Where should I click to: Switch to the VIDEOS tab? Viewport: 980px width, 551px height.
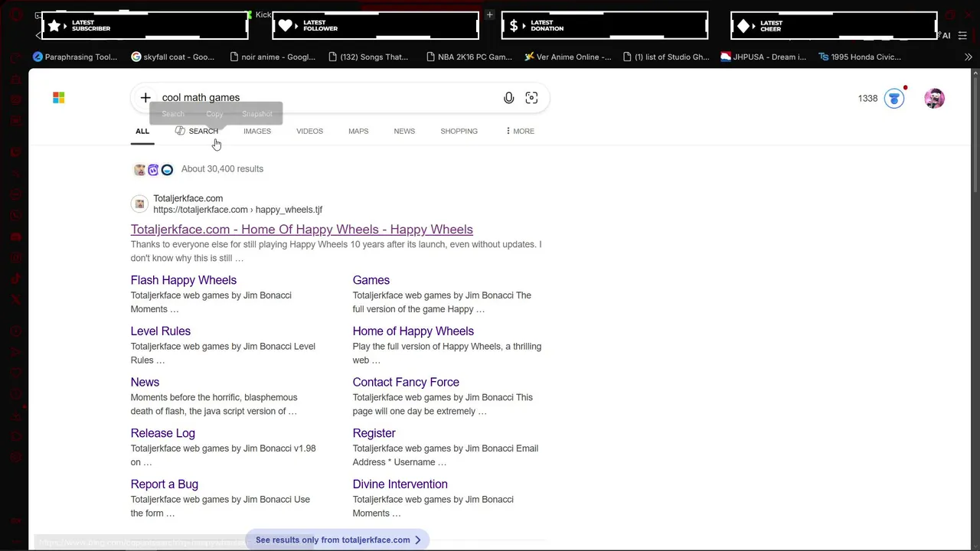click(310, 131)
